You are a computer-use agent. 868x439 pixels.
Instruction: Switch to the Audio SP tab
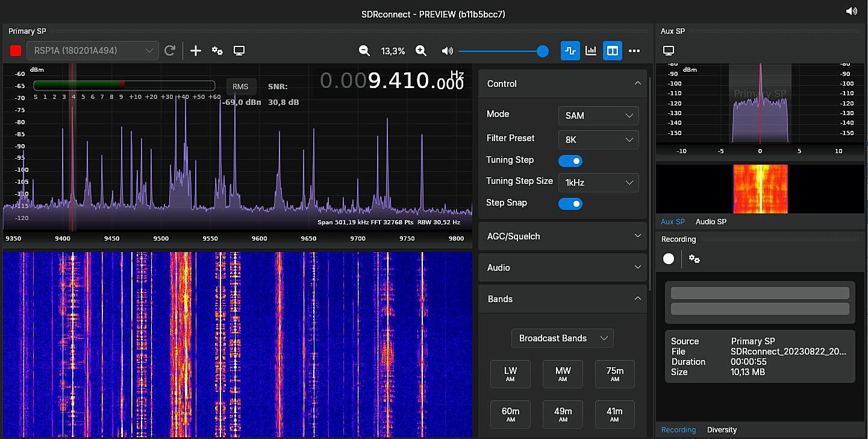tap(711, 222)
